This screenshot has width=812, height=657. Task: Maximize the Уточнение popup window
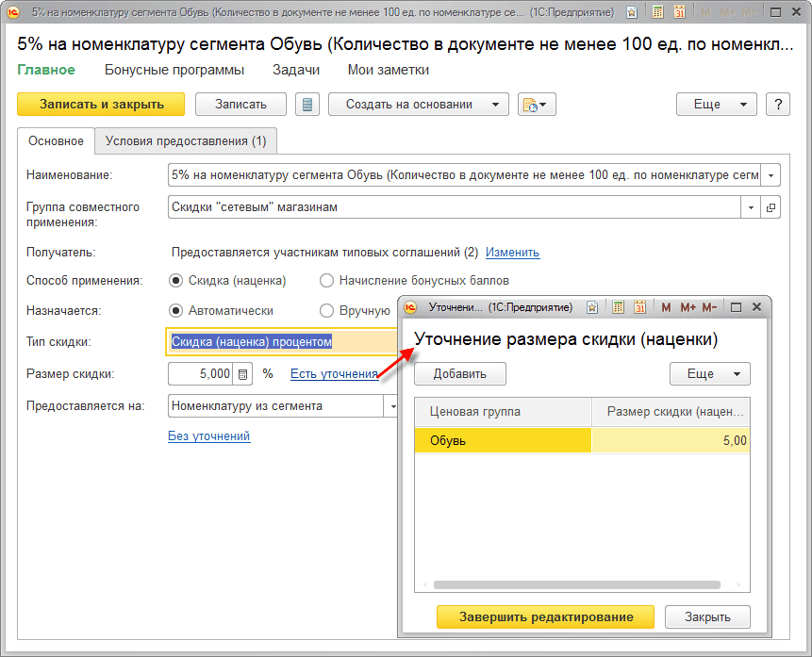(736, 307)
